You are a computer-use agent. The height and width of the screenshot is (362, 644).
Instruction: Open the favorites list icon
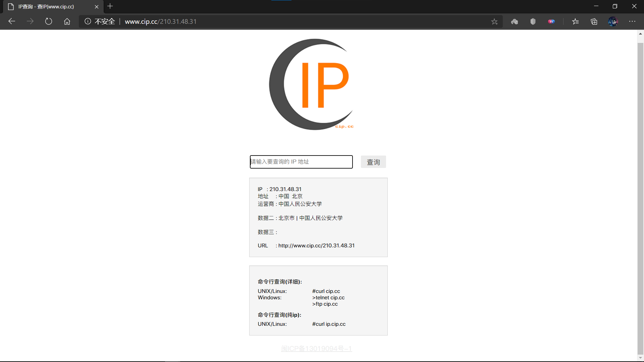coord(576,21)
